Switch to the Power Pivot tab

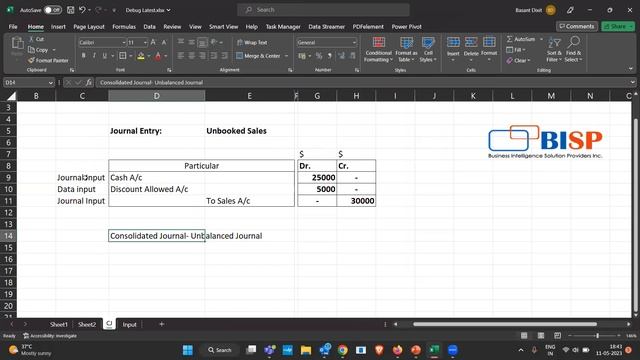point(407,27)
